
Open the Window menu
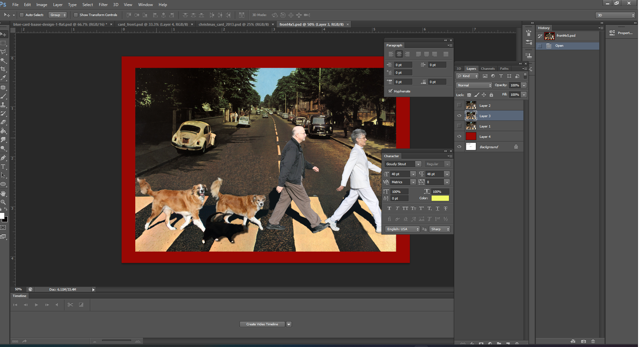click(146, 5)
